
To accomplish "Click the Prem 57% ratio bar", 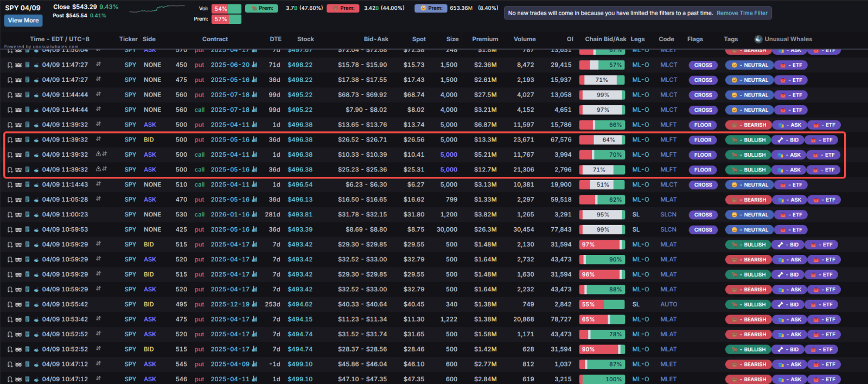I will pos(227,19).
